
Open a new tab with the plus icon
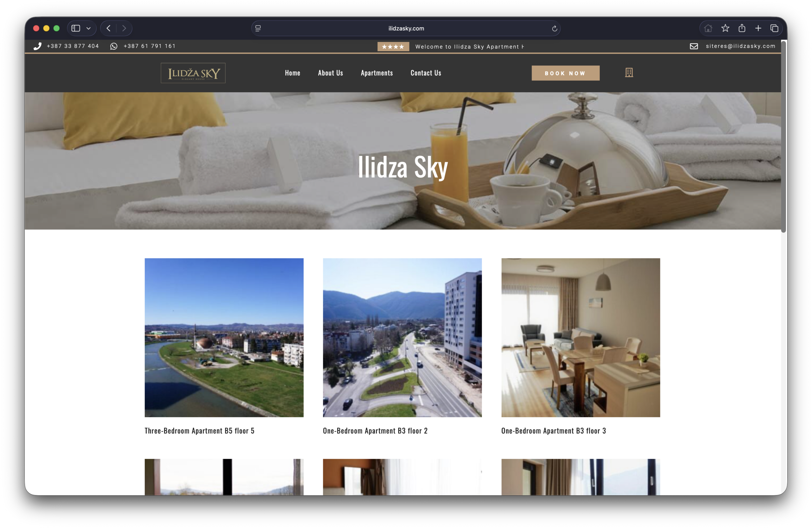(x=758, y=28)
